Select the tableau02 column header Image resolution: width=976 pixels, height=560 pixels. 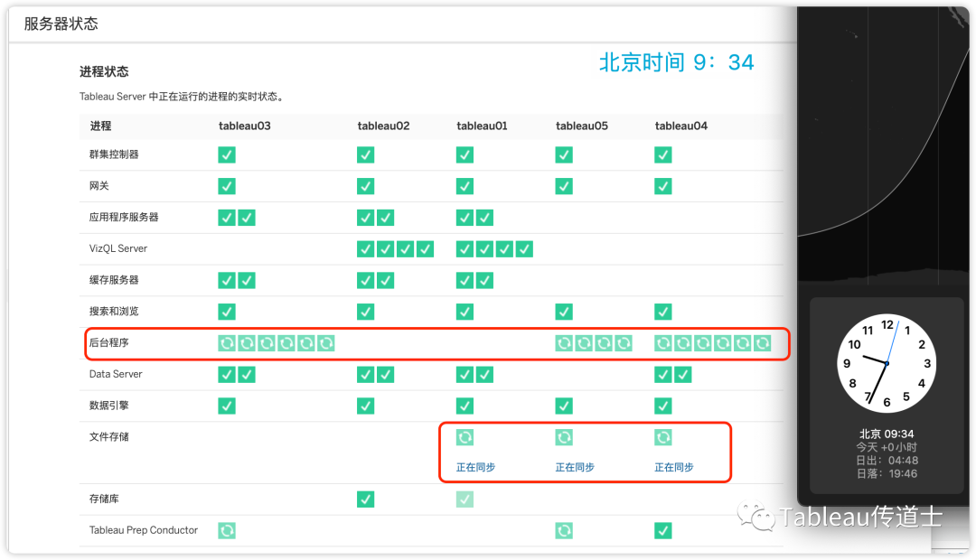pyautogui.click(x=383, y=126)
